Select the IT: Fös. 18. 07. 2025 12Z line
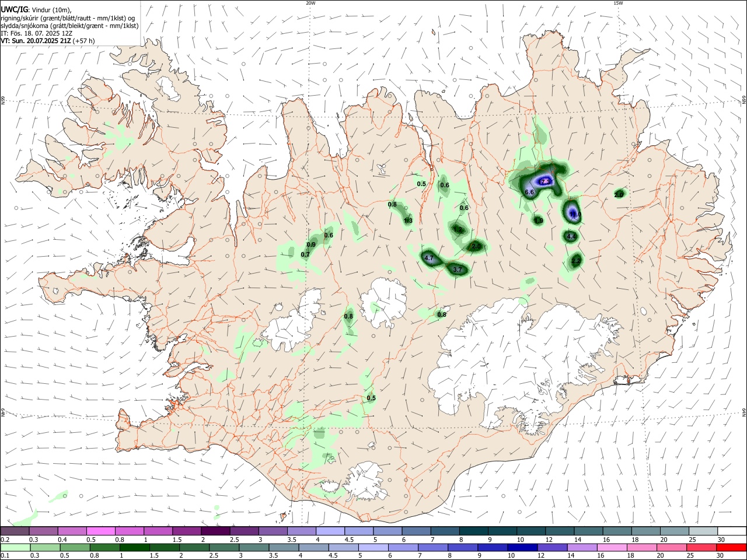 [x=37, y=33]
